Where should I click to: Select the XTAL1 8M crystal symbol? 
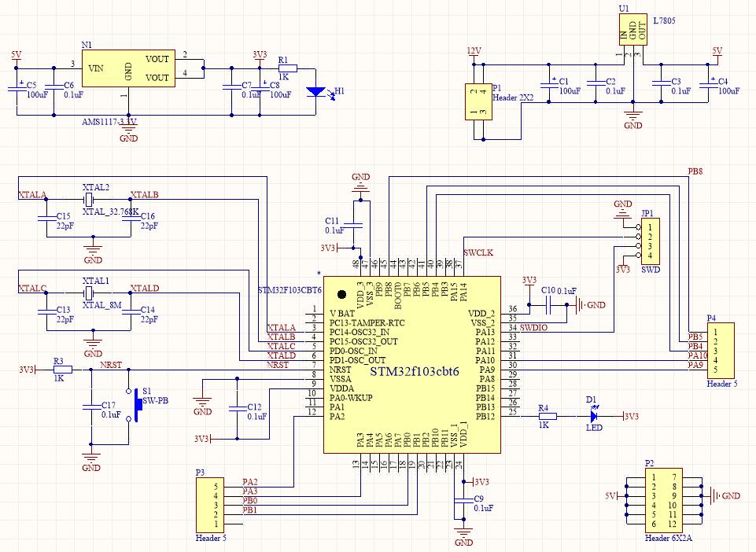coord(89,293)
